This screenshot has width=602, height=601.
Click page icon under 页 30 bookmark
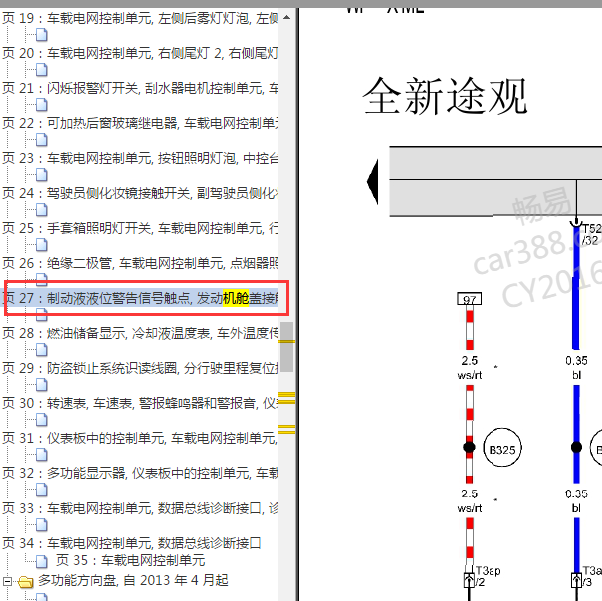(x=41, y=420)
